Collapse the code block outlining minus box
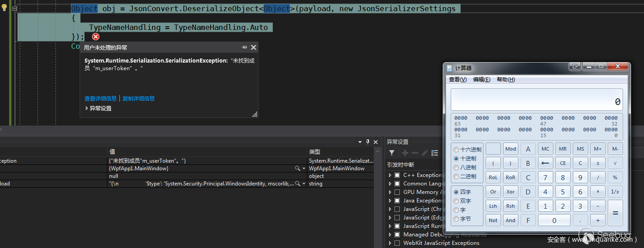644x248 pixels. (15, 9)
